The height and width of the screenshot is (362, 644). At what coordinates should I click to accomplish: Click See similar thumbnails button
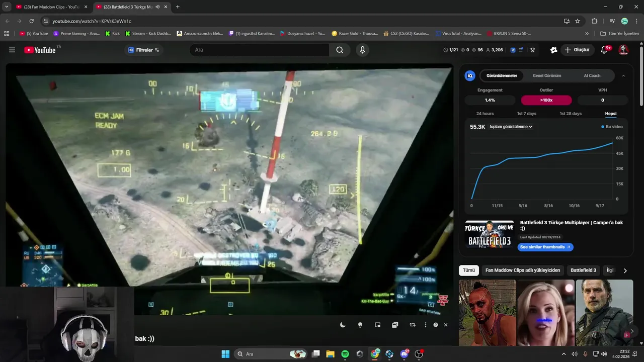coord(545,247)
